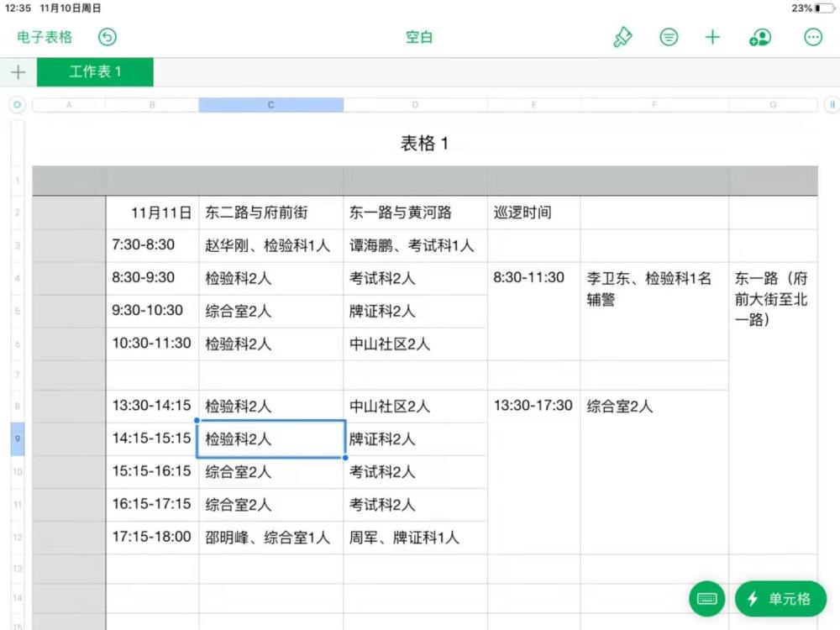Select the cell 周军、牌证科1人
The image size is (840, 630).
[415, 538]
